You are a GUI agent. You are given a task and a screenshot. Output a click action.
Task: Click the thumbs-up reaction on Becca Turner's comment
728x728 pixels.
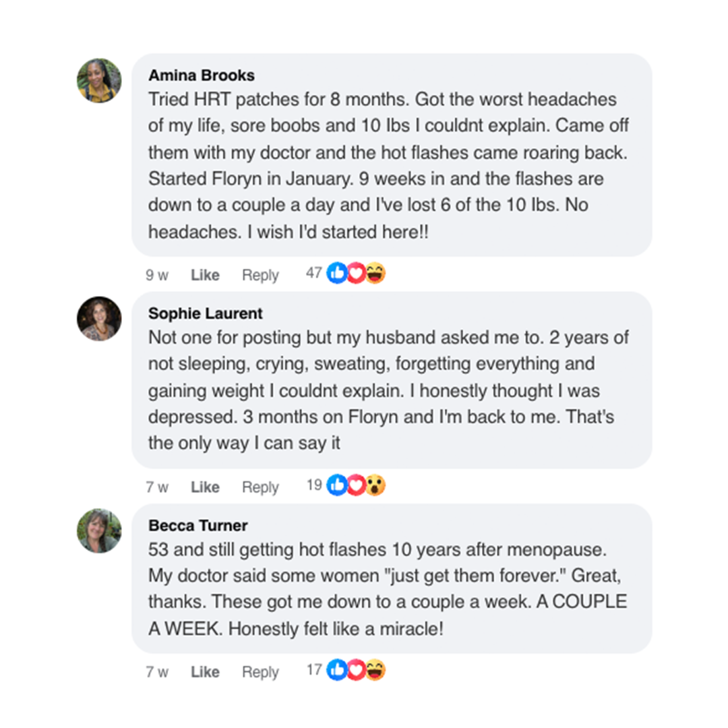point(337,670)
